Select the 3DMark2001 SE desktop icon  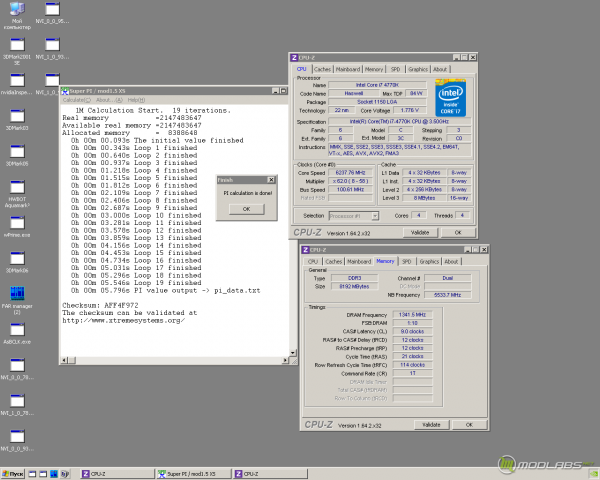[x=17, y=51]
